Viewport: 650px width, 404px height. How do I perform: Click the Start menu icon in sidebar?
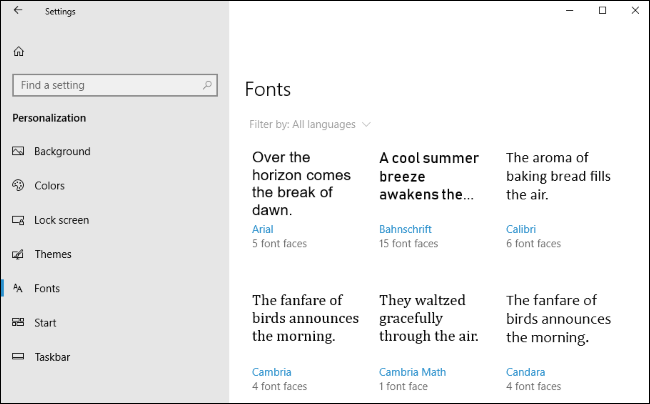[x=18, y=323]
